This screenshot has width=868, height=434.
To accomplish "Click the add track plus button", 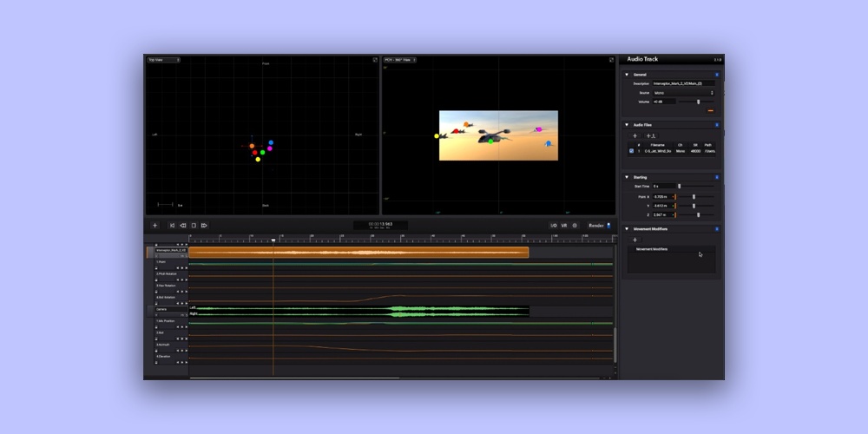I will click(x=155, y=225).
